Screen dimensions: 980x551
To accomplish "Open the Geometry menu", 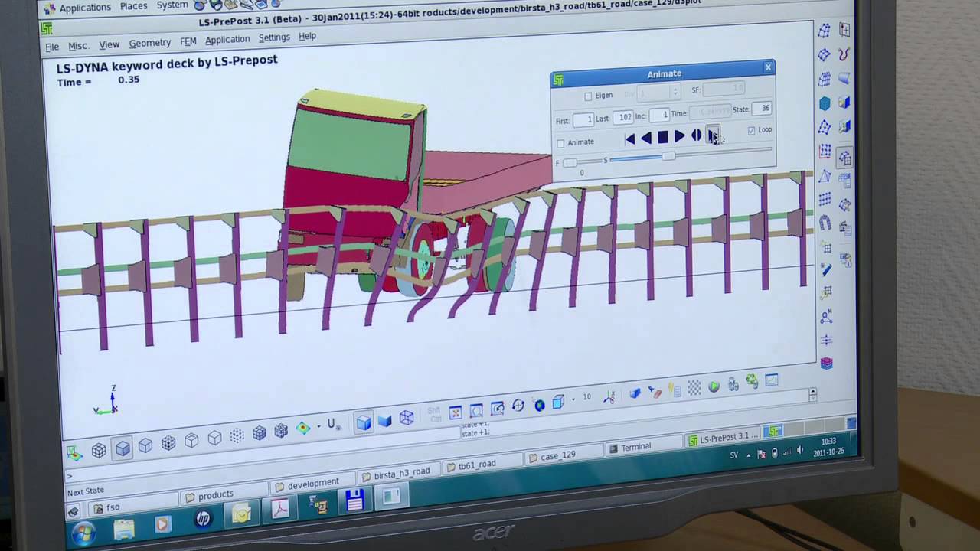I will point(150,43).
